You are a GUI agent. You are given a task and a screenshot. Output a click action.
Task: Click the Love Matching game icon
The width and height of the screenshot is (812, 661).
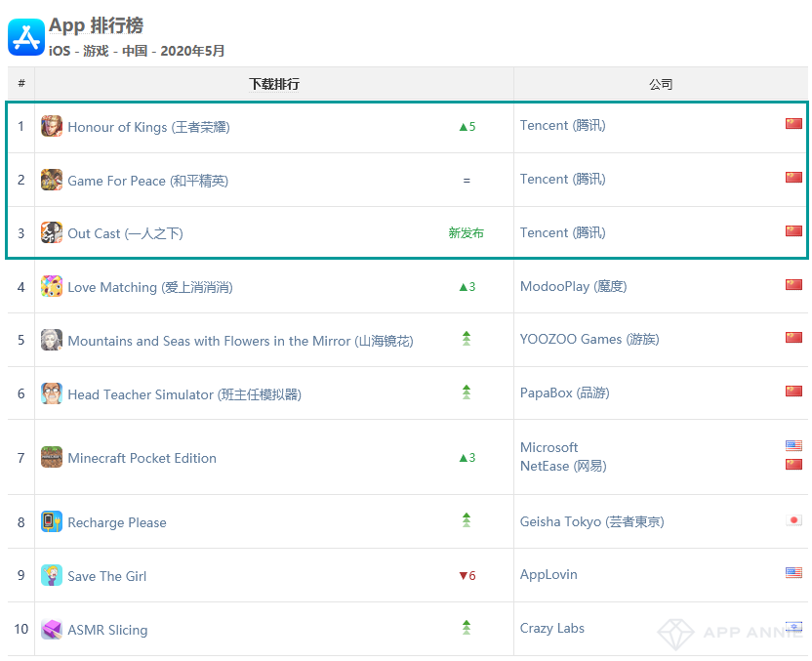coord(52,287)
